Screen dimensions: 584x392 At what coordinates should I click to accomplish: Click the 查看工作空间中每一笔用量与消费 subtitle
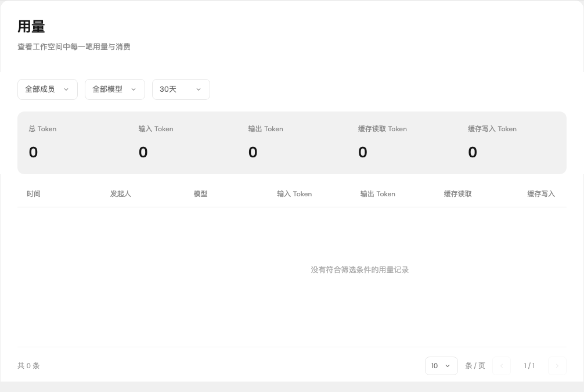74,47
